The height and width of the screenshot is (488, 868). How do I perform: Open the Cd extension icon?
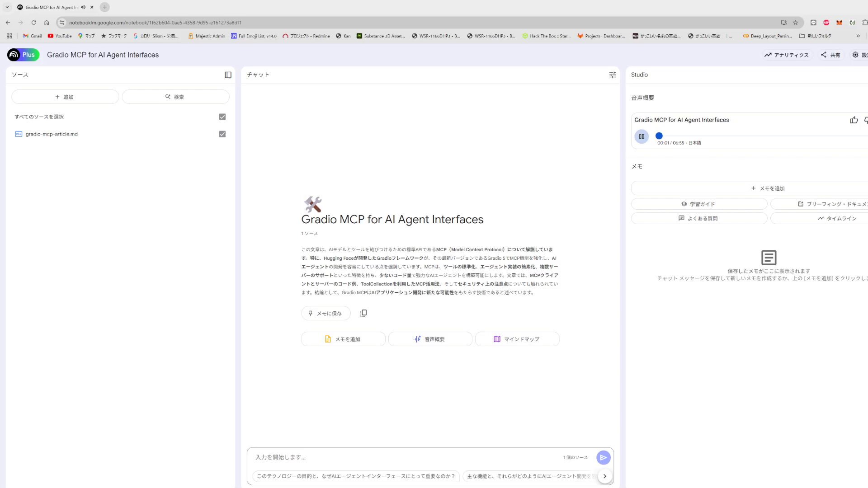(x=852, y=23)
